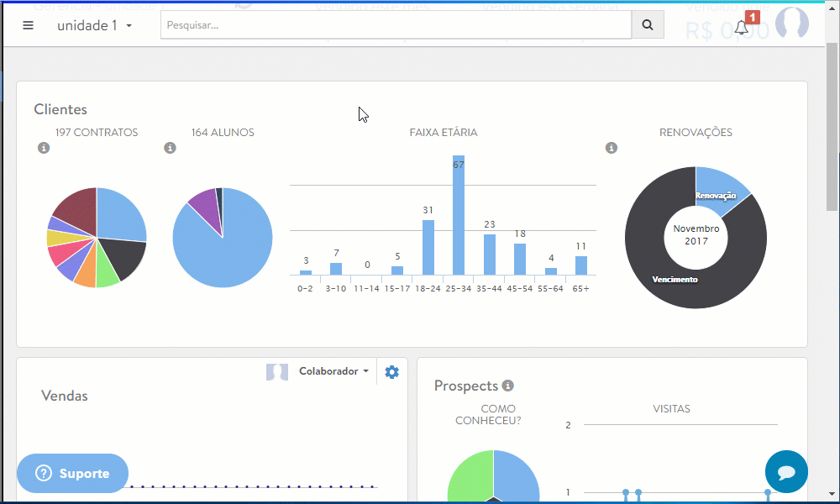Click info icon under 164 Alunos
The height and width of the screenshot is (504, 840).
[170, 149]
